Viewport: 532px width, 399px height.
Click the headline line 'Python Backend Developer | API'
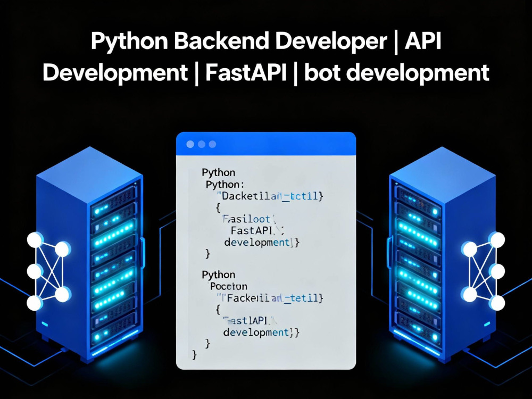(266, 41)
